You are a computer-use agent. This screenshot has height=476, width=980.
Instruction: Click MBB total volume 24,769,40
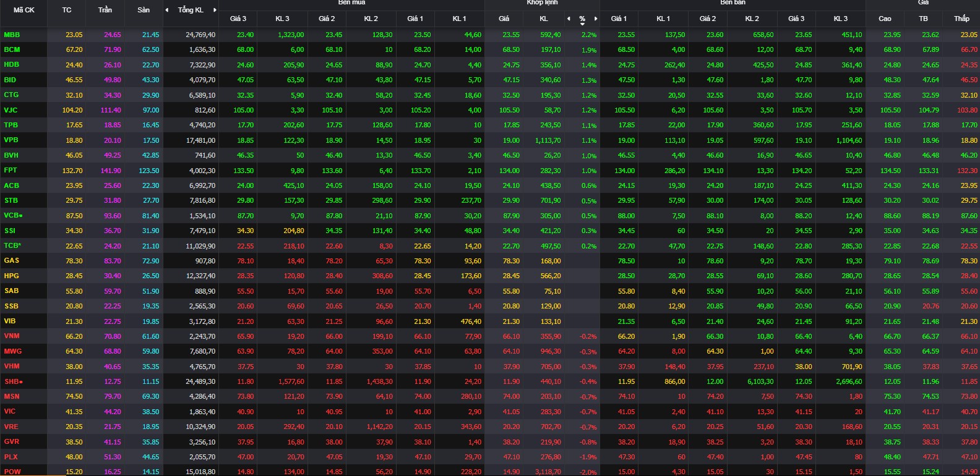coord(200,35)
